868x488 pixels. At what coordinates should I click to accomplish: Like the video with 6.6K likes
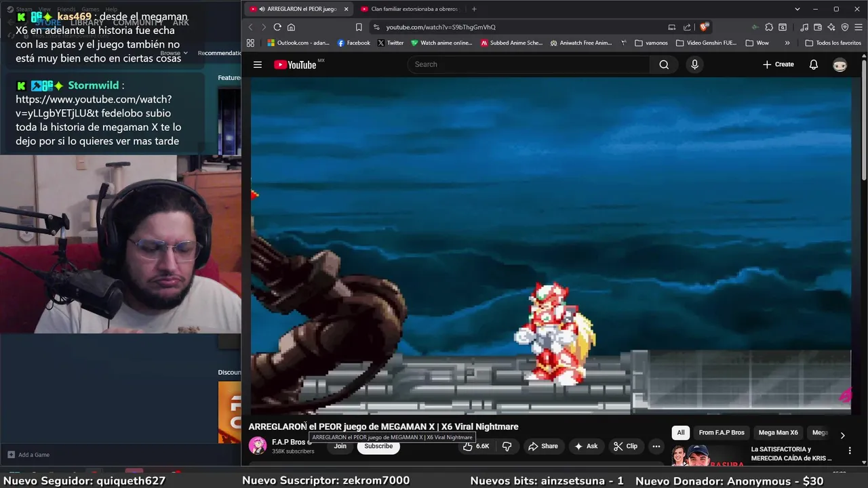tap(477, 446)
